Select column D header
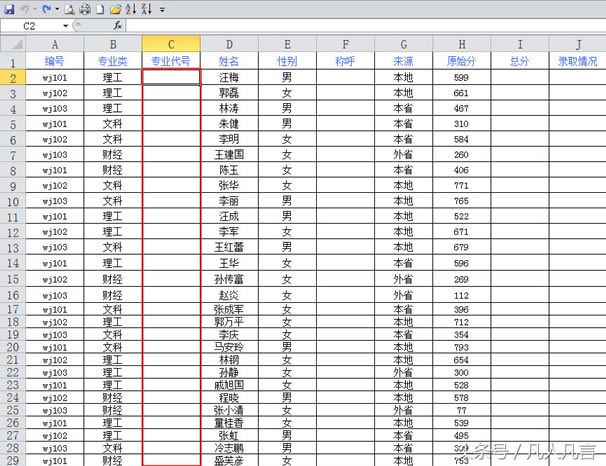Image resolution: width=606 pixels, height=466 pixels. (230, 44)
